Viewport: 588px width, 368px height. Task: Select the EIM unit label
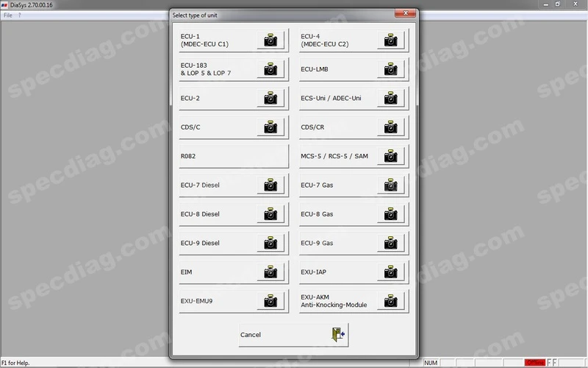coord(186,272)
